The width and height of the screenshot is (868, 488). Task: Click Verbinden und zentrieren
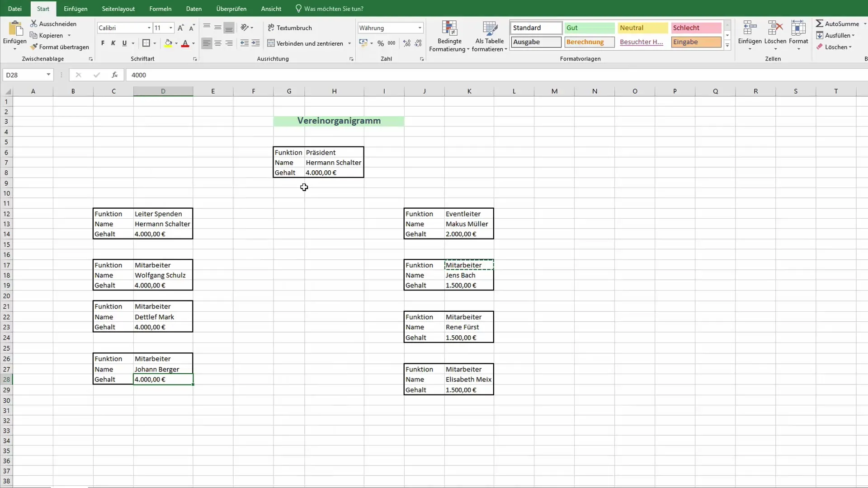[x=305, y=43]
